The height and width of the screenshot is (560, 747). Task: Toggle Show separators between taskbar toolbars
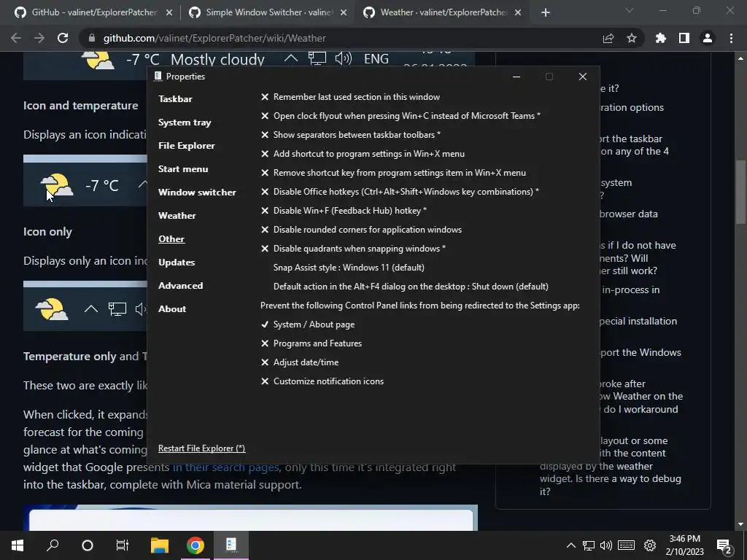[x=350, y=135]
